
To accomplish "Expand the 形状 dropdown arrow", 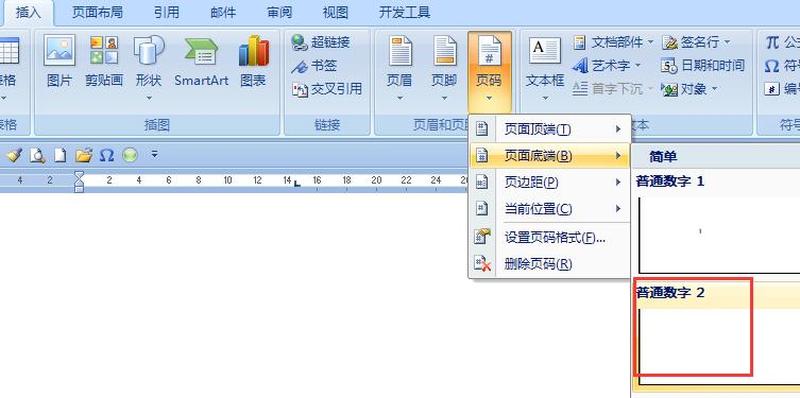I will [148, 97].
